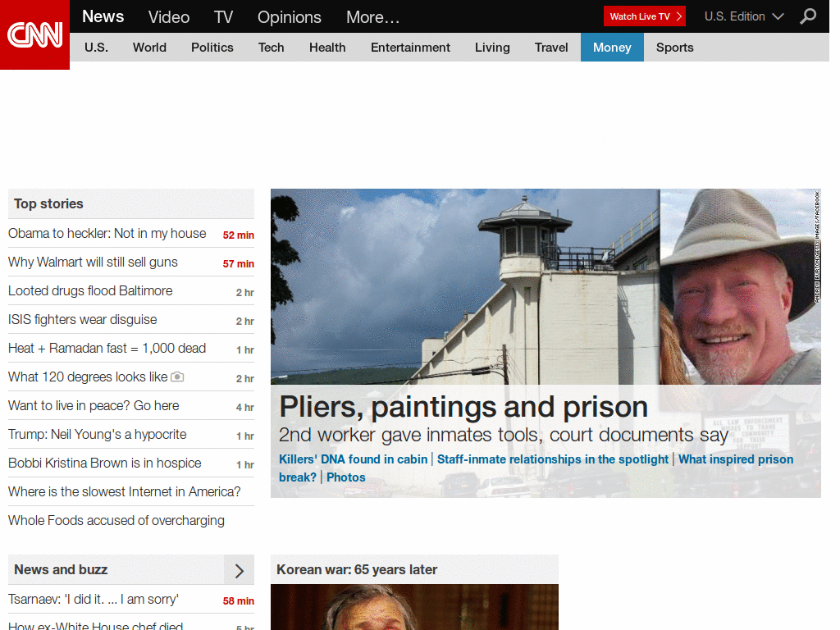Open the Opinions menu item
Image resolution: width=840 pixels, height=630 pixels.
pos(289,16)
